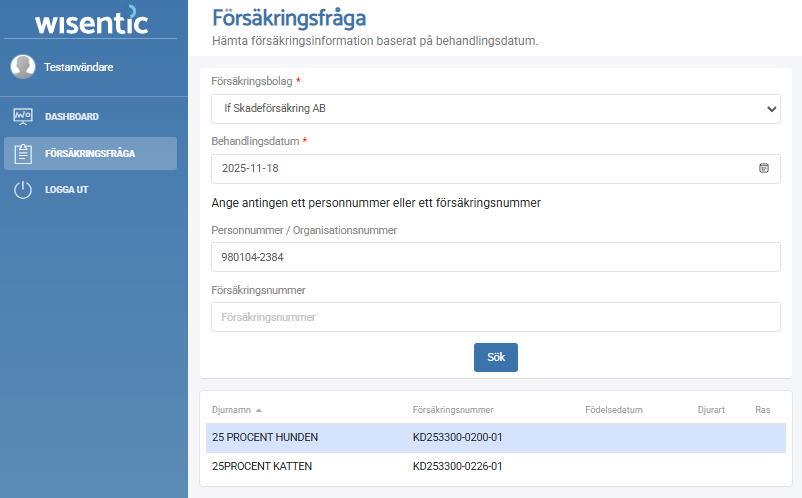
Task: Click the Testanvändare avatar picture
Action: 23,66
